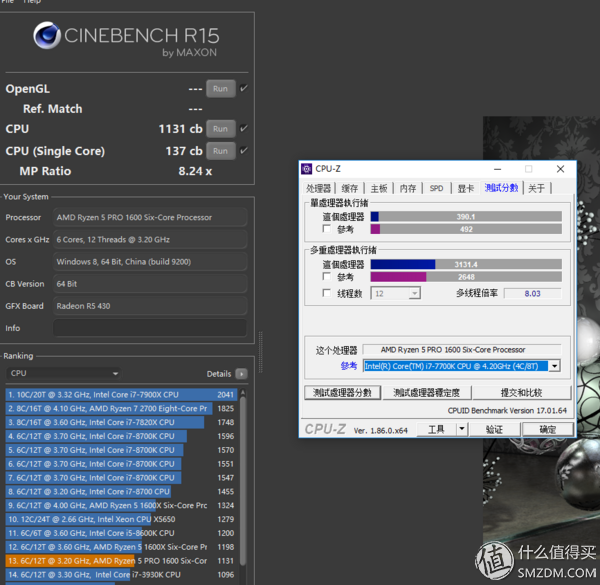Select ranking row 1 Intel Core i7-7900X
The image size is (600, 585).
point(121,394)
